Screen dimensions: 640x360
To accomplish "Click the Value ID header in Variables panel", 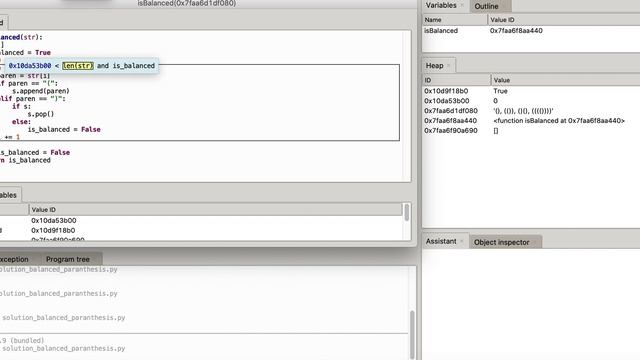I will [564, 20].
